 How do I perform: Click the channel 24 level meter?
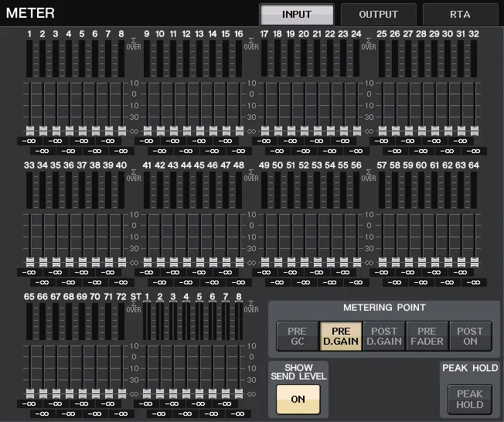click(356, 59)
